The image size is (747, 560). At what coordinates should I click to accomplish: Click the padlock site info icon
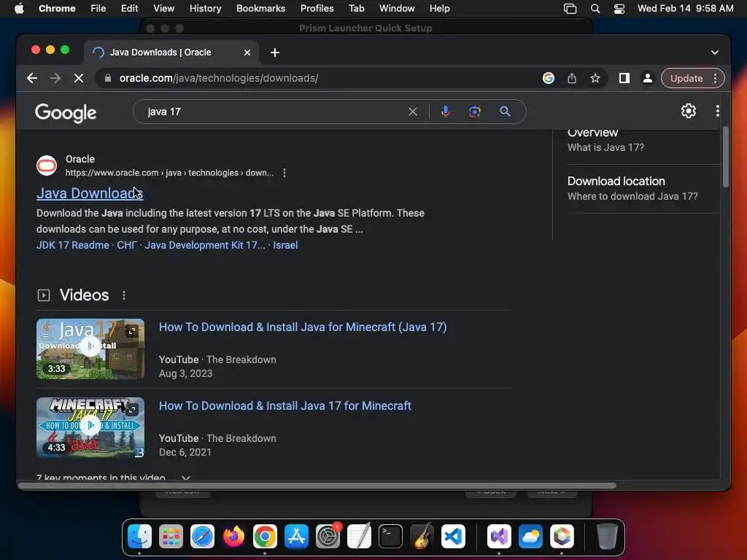[x=108, y=78]
